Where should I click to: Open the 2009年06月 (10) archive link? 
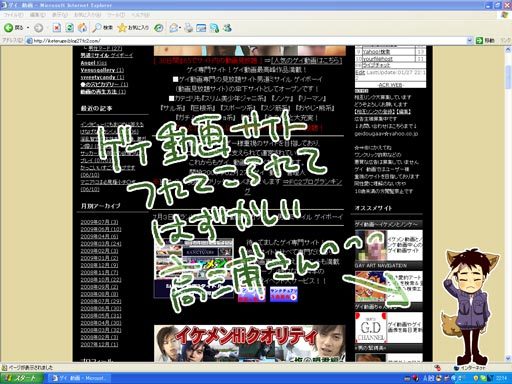(x=101, y=229)
